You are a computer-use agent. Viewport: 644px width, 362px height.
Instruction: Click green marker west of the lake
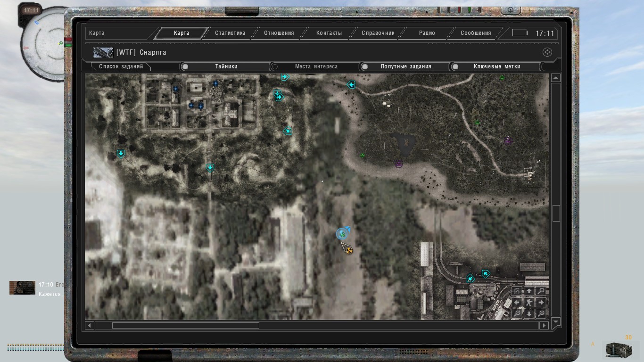tap(363, 155)
